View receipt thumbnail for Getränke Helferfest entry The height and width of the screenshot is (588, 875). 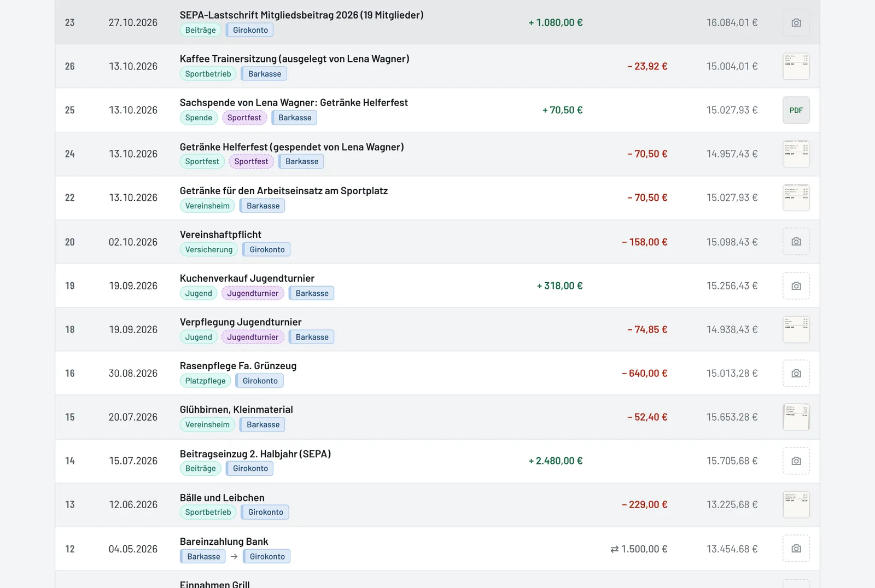[796, 154]
